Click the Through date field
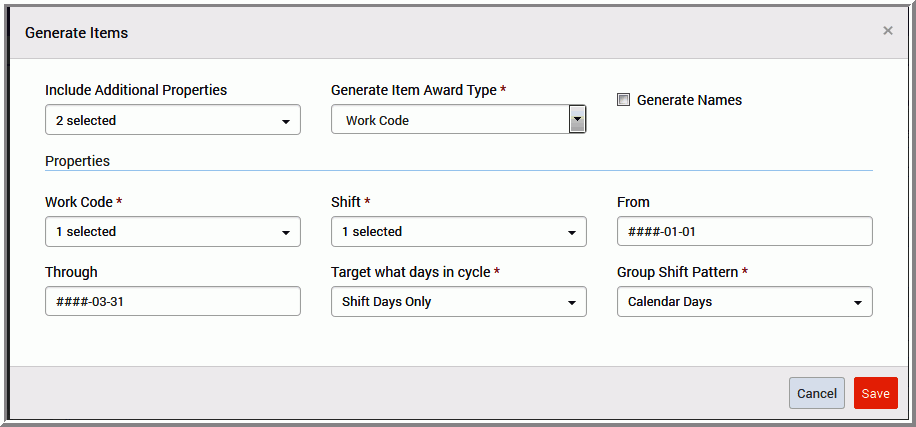 coord(173,301)
